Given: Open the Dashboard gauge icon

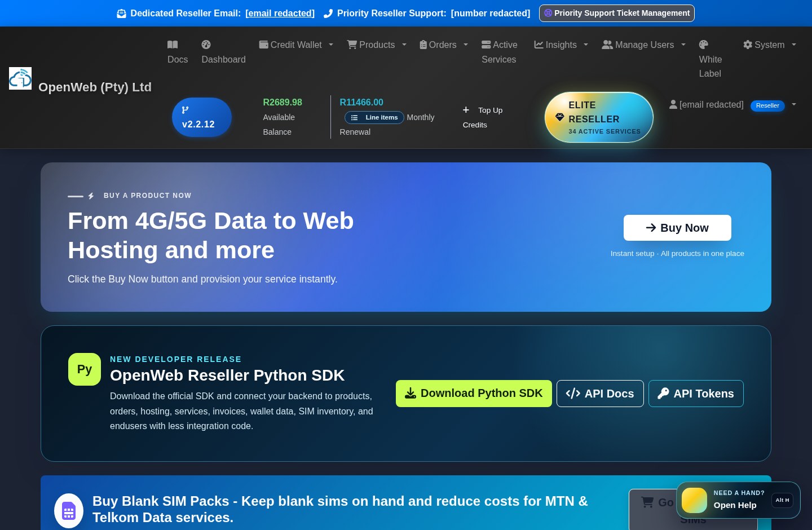Looking at the screenshot, I should 206,45.
